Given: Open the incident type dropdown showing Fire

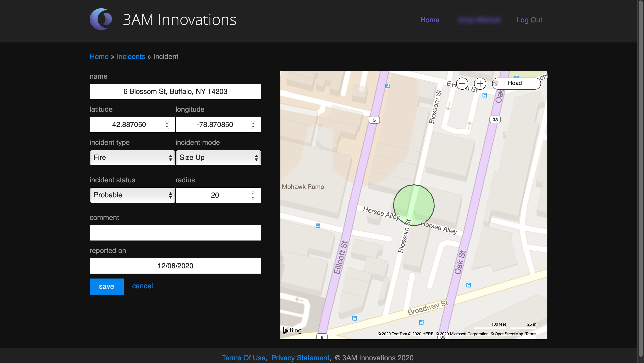Looking at the screenshot, I should [132, 158].
